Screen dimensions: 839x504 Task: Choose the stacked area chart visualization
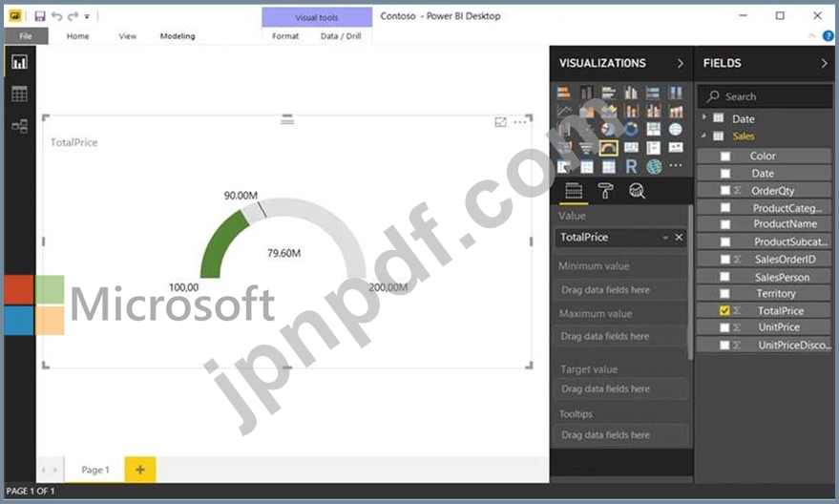click(x=608, y=111)
